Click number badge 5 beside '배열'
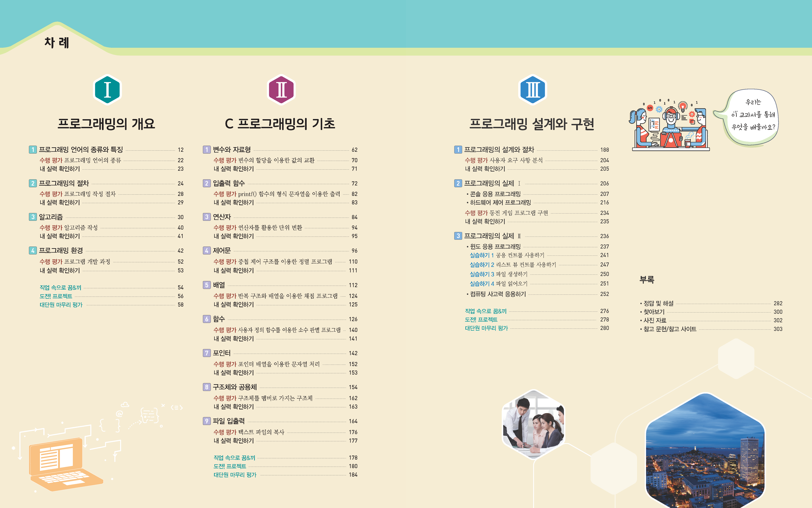 click(x=207, y=285)
